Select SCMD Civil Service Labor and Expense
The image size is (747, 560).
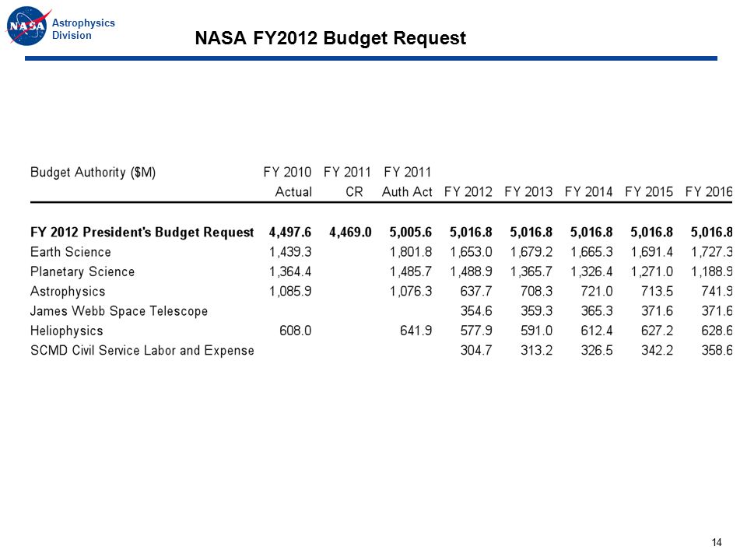pyautogui.click(x=142, y=350)
